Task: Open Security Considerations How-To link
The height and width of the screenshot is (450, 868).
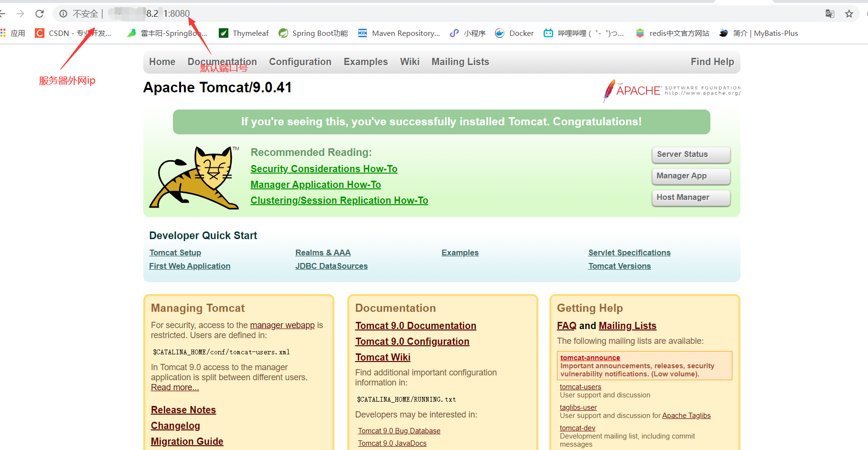Action: (x=324, y=169)
